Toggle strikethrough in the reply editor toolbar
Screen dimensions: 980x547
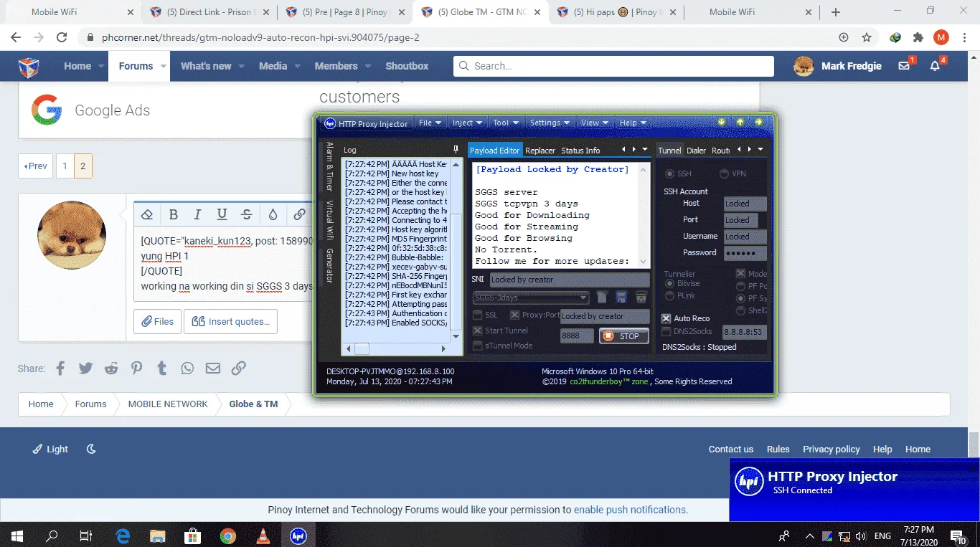[246, 214]
